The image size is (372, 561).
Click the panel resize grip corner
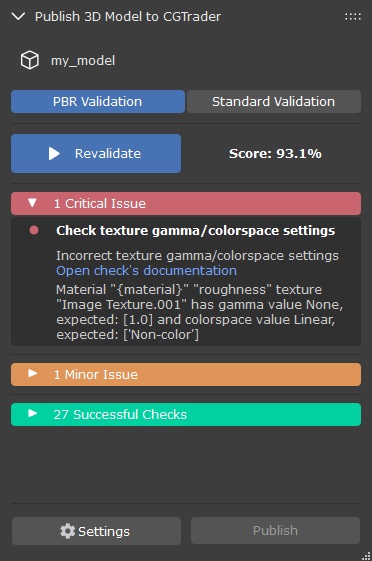coord(366,556)
